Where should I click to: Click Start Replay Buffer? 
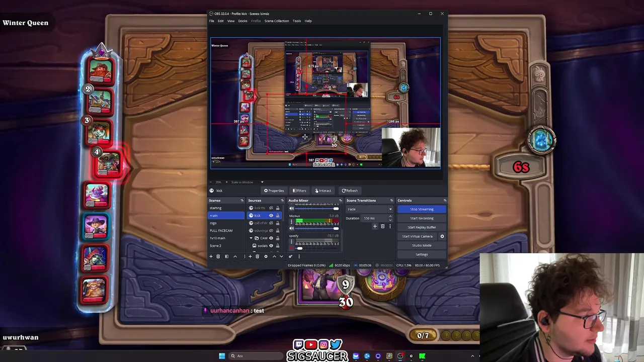[422, 227]
